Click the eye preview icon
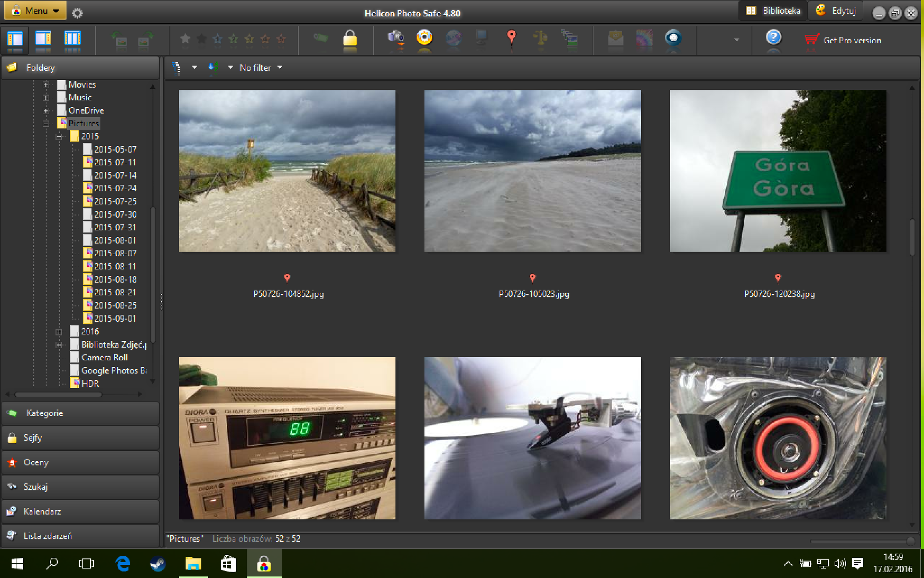 (673, 38)
